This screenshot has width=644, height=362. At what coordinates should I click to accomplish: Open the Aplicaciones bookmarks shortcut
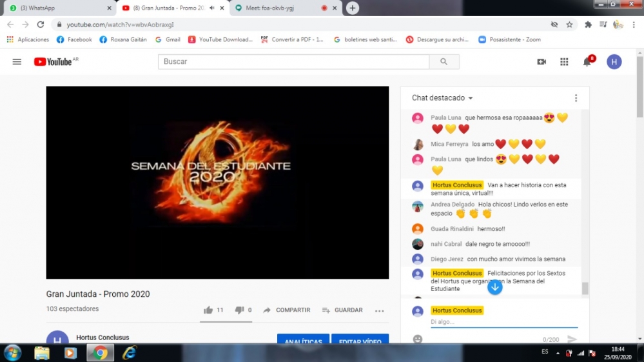coord(28,39)
